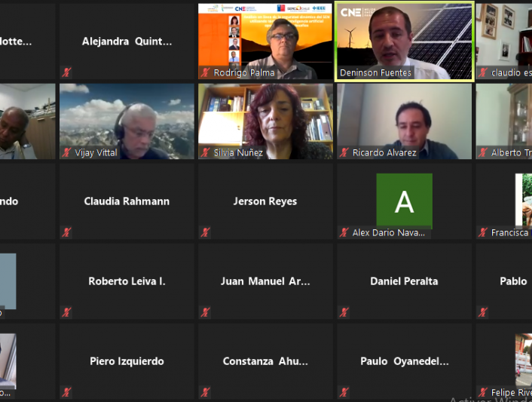Click the muted mic icon on Rodrigo Palma
532x402 pixels.
click(205, 72)
